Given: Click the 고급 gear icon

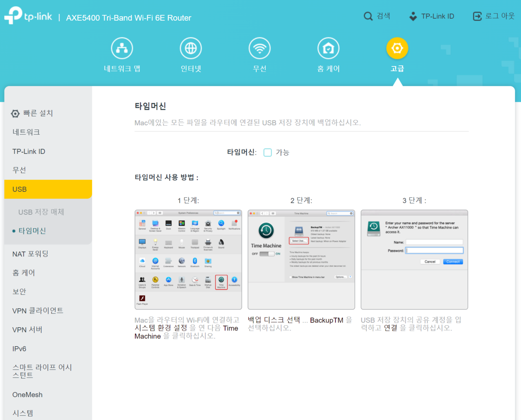Looking at the screenshot, I should click(x=397, y=48).
